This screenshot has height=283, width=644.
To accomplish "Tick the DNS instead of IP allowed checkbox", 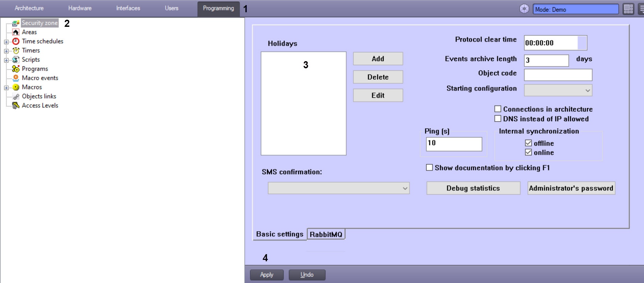I will pyautogui.click(x=498, y=119).
